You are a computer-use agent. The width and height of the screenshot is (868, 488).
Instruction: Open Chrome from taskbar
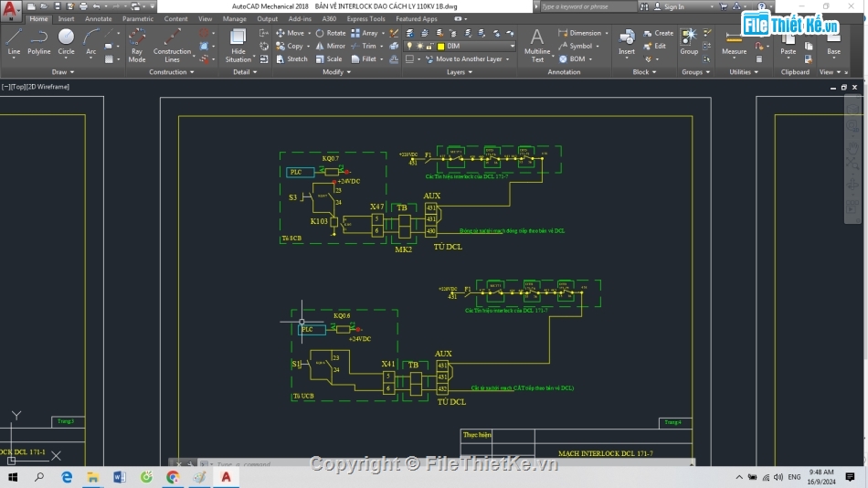[173, 477]
